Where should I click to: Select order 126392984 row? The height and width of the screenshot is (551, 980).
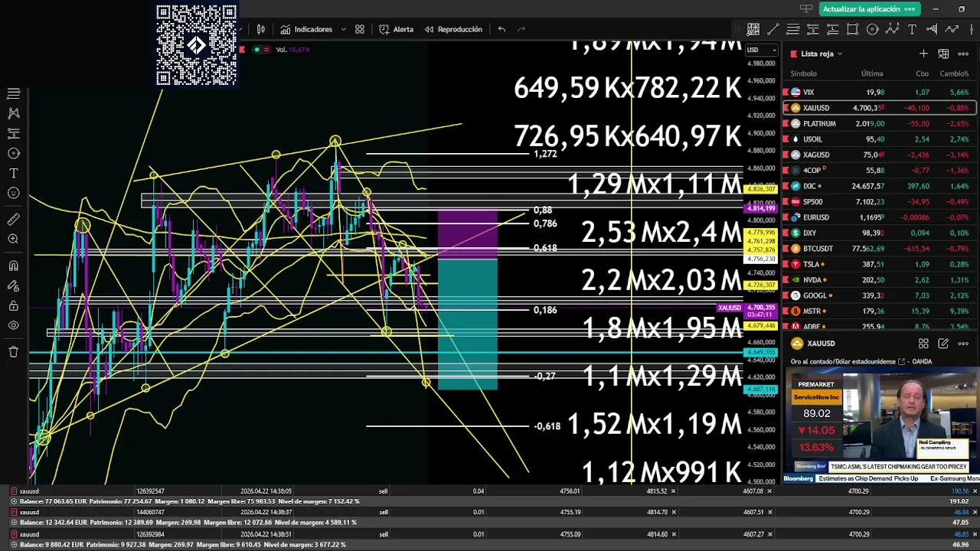coord(490,533)
